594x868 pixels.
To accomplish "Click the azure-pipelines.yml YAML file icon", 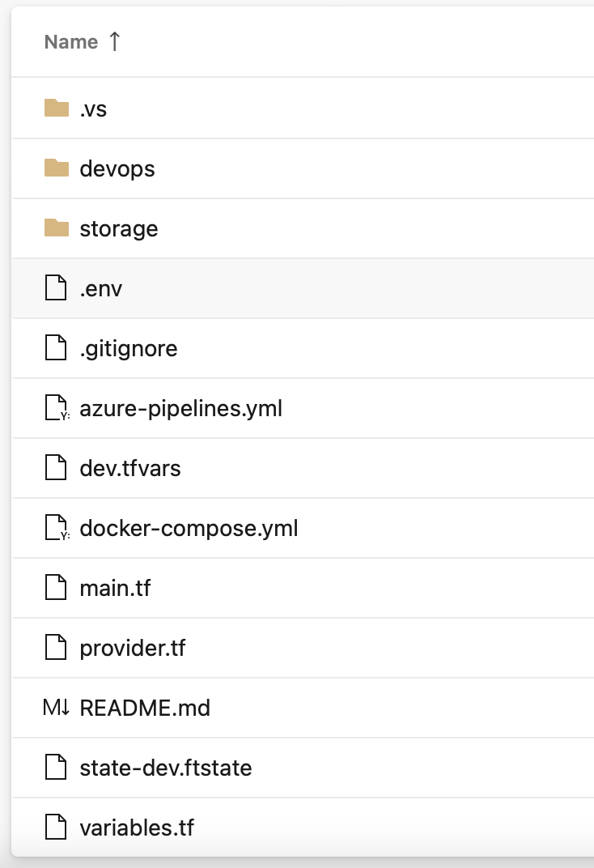I will point(56,408).
